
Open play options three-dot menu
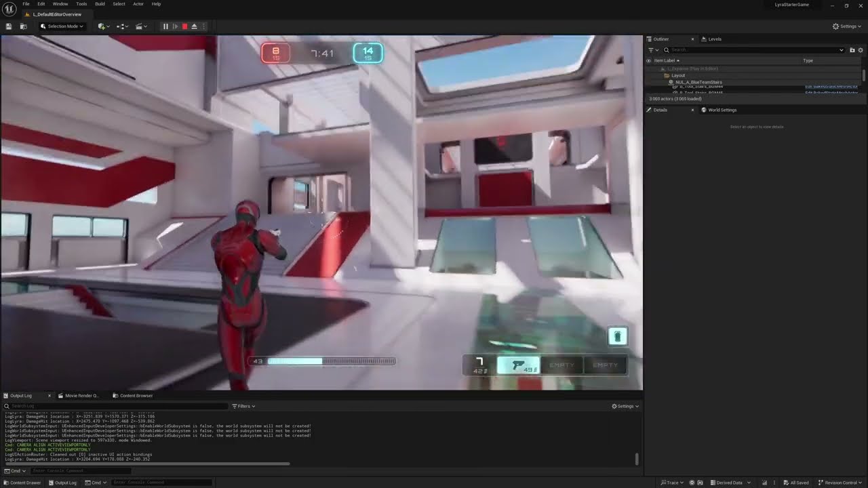[203, 26]
